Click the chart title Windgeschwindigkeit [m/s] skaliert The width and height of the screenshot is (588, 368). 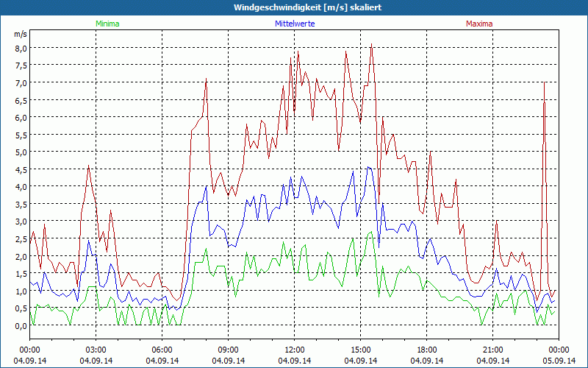(x=307, y=7)
